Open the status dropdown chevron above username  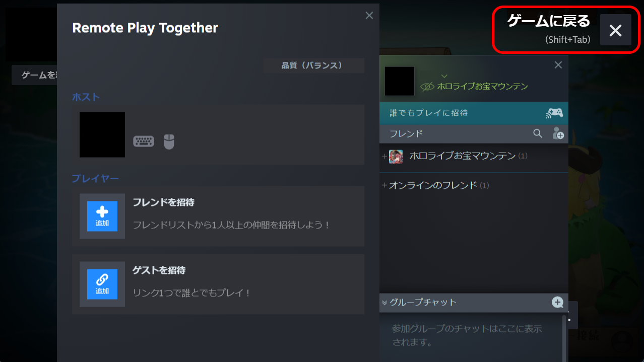444,76
